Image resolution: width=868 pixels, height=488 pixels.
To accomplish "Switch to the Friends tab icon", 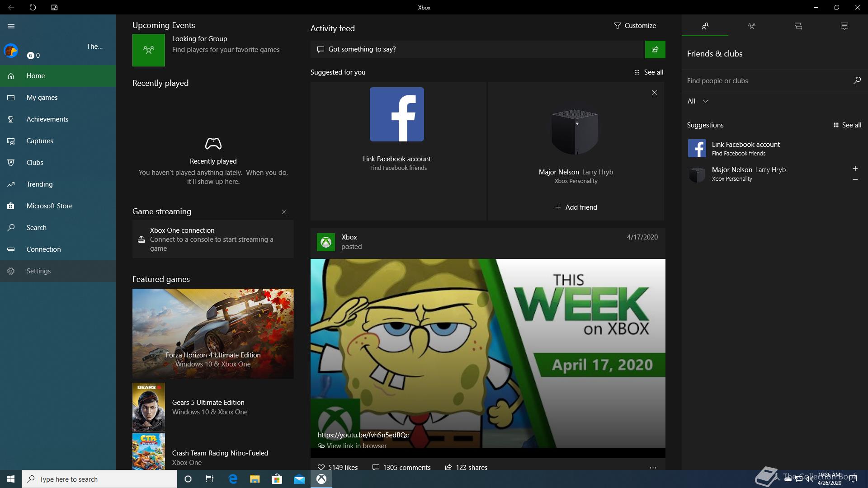I will [x=705, y=26].
